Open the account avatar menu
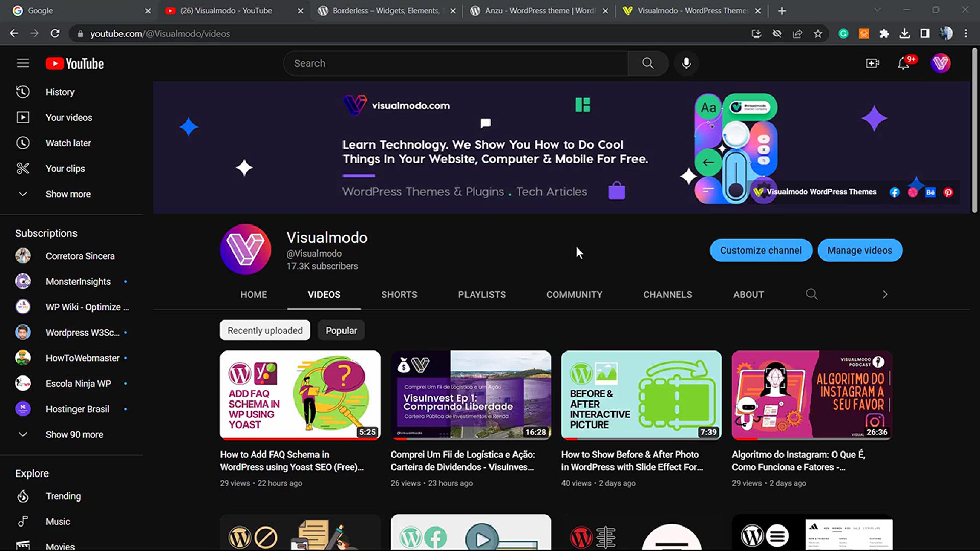 (941, 63)
